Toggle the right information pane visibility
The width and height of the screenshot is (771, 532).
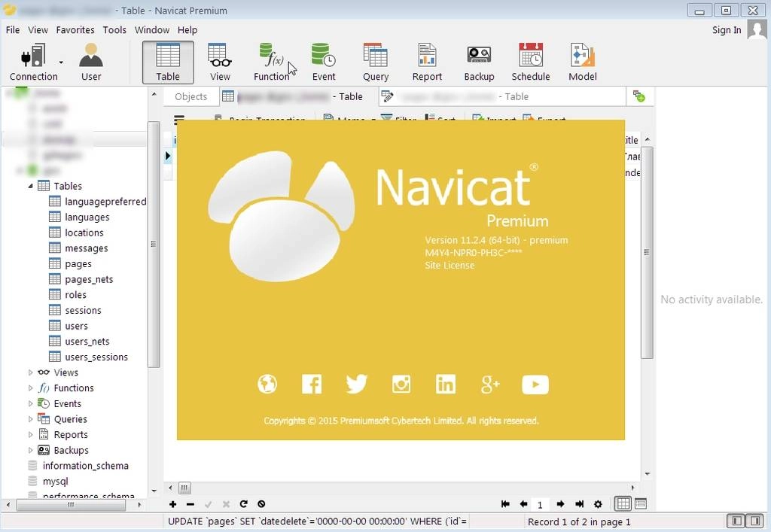(x=754, y=521)
